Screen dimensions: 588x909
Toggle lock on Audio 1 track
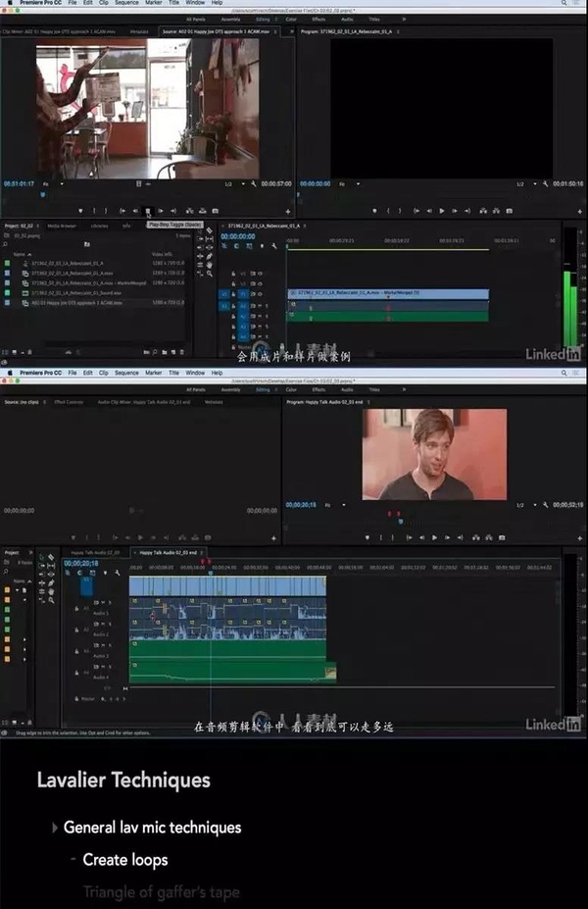pyautogui.click(x=76, y=609)
